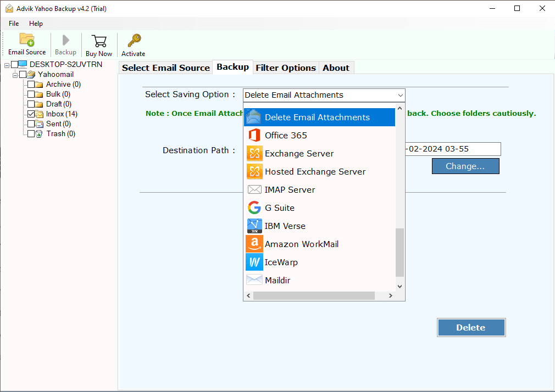Click the Delete Email Attachments list icon
This screenshot has height=392, width=555.
point(253,117)
